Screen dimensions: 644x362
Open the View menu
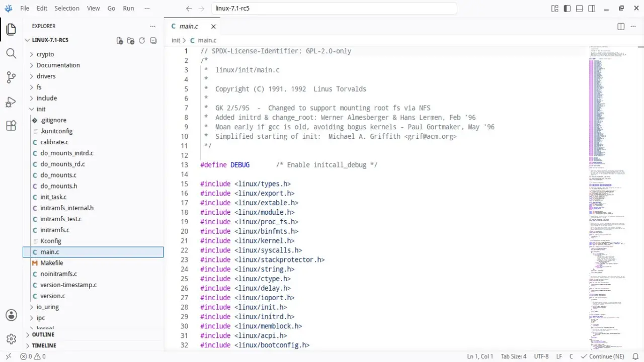coord(93,9)
